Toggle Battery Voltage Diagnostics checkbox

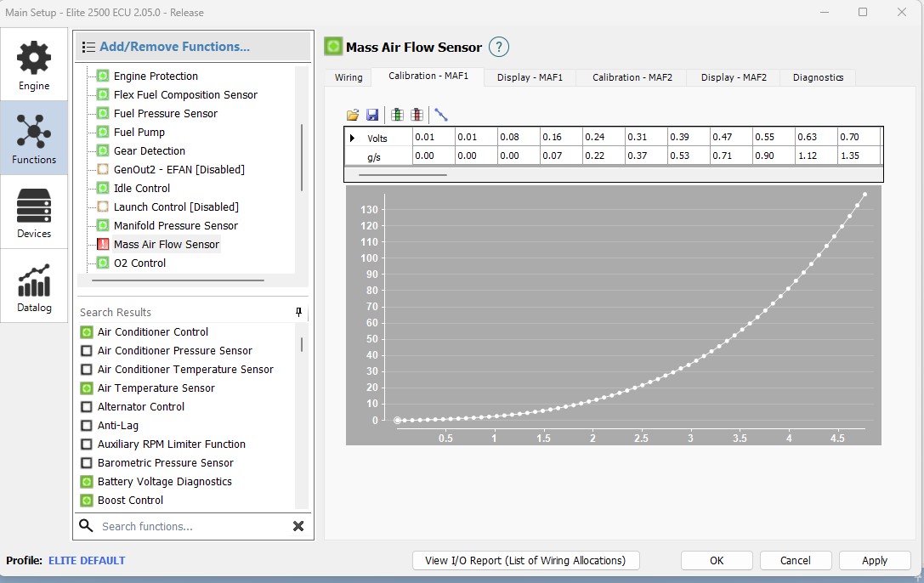click(x=87, y=482)
